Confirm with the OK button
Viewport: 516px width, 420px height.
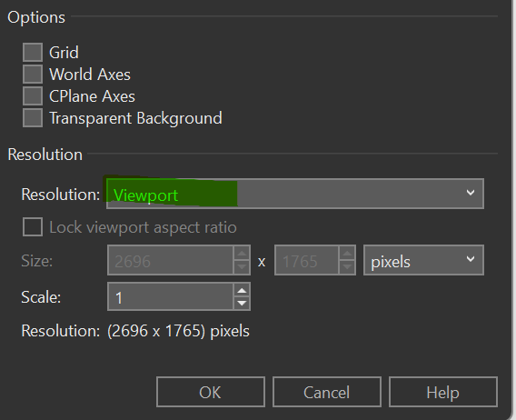tap(211, 392)
